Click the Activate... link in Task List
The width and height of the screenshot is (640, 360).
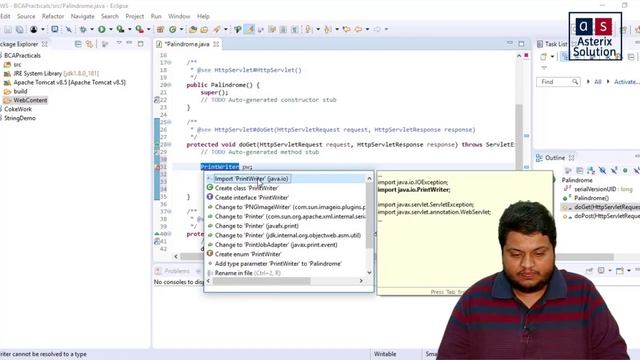tap(627, 82)
